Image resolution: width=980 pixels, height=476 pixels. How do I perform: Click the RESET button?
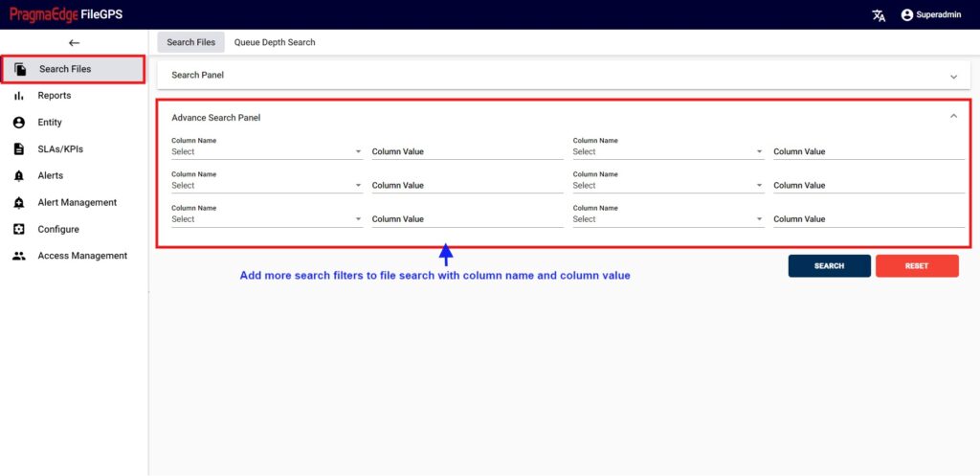(x=917, y=266)
